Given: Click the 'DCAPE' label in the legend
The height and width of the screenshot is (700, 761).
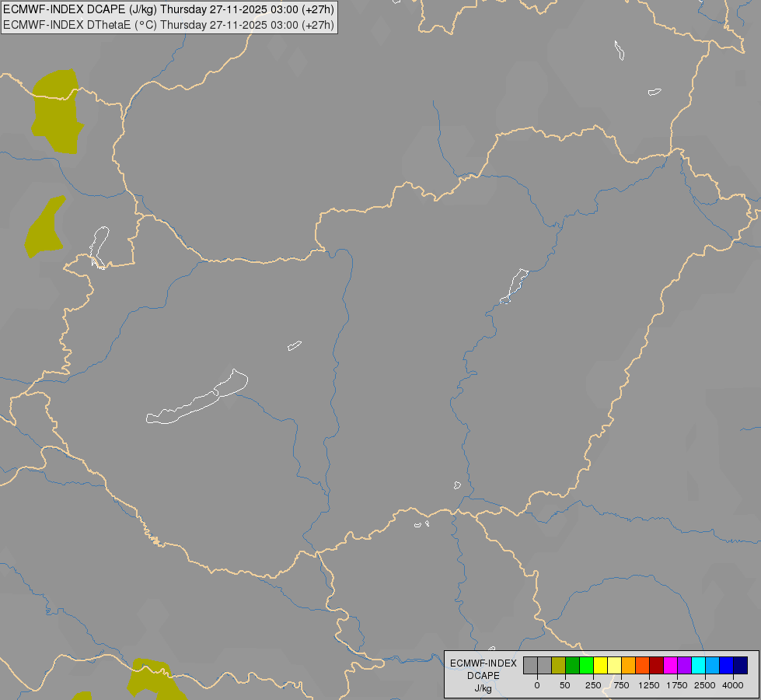Looking at the screenshot, I should click(483, 676).
